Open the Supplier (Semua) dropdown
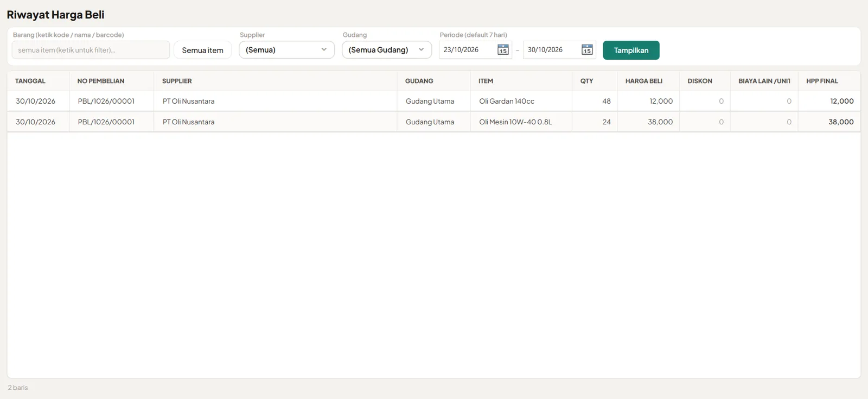The height and width of the screenshot is (399, 868). tap(286, 50)
